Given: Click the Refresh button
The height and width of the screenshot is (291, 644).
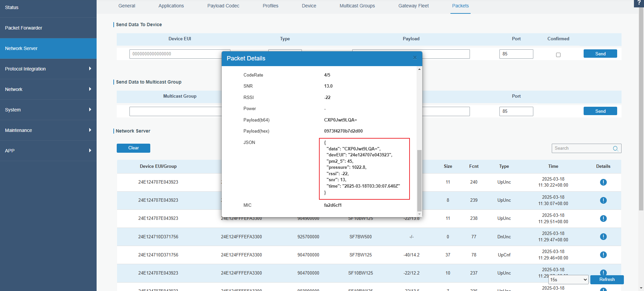Looking at the screenshot, I should click(607, 280).
